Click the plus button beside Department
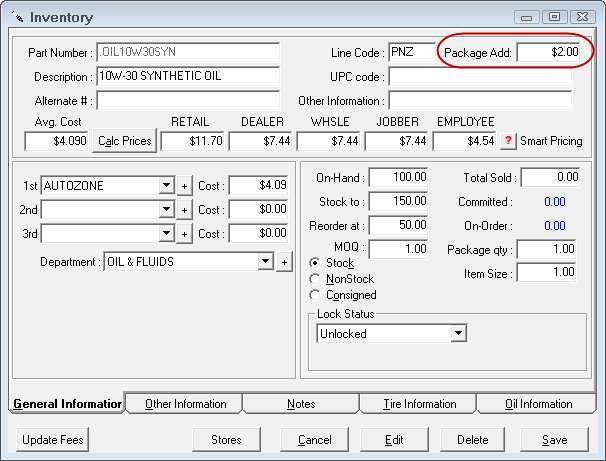Screen dimensions: 606x461 pos(284,262)
